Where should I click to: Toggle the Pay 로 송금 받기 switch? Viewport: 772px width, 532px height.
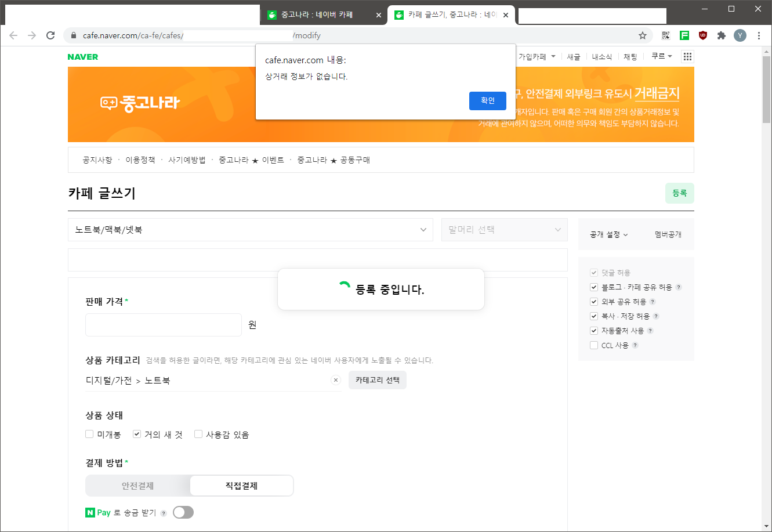click(183, 512)
